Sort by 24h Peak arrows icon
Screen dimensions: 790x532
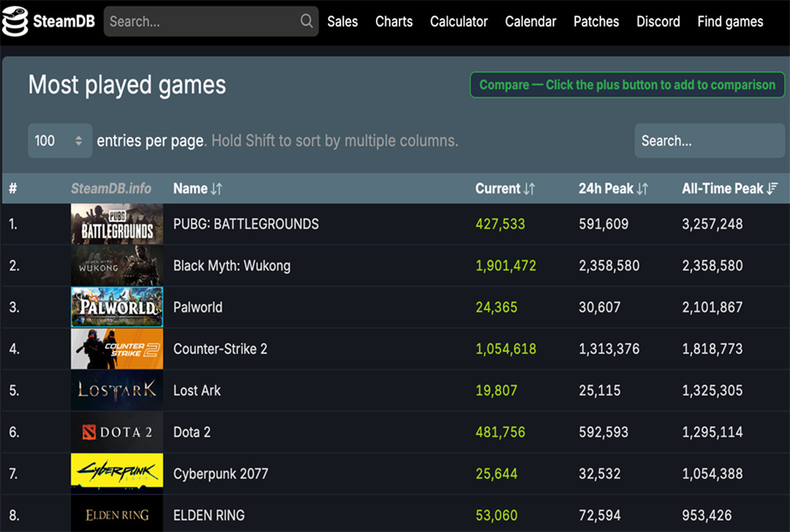point(642,189)
